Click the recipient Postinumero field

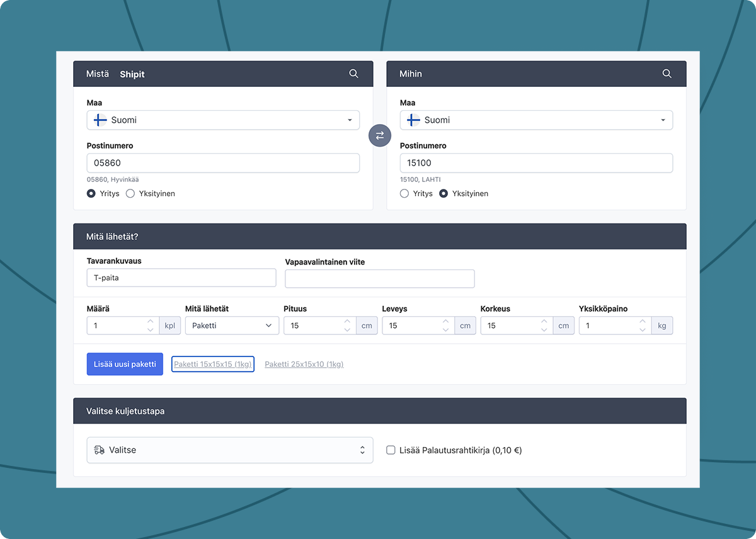point(536,163)
